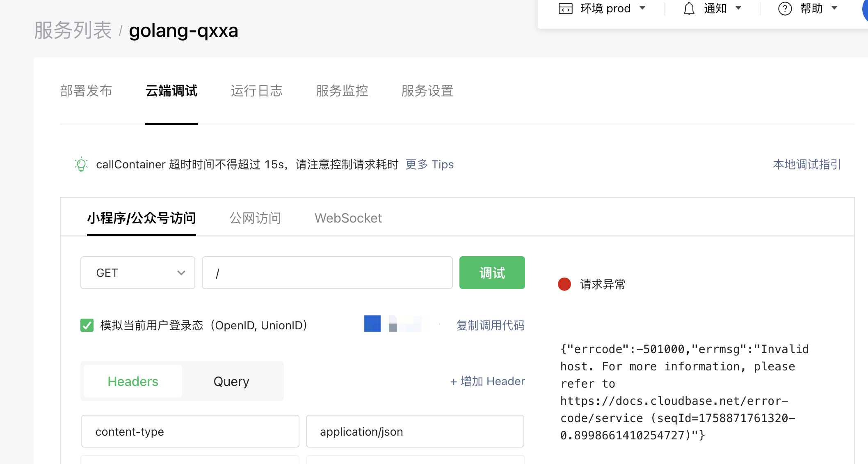This screenshot has height=464, width=868.
Task: Toggle simulate current user login checkbox
Action: (x=87, y=325)
